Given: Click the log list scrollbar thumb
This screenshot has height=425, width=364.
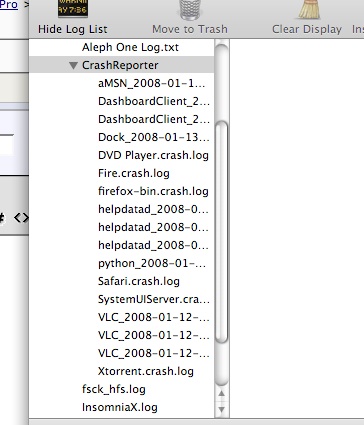Looking at the screenshot, I should 222,232.
